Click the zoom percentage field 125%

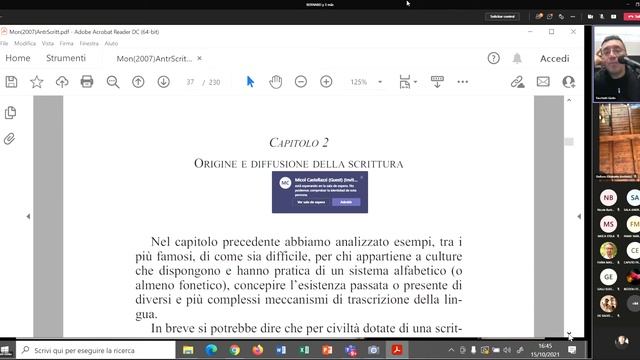(x=359, y=82)
